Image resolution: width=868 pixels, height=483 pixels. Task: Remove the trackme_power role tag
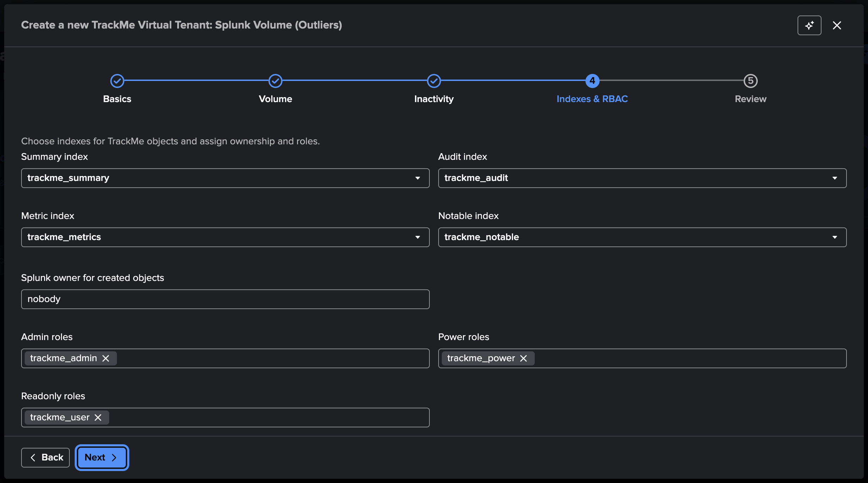point(523,358)
